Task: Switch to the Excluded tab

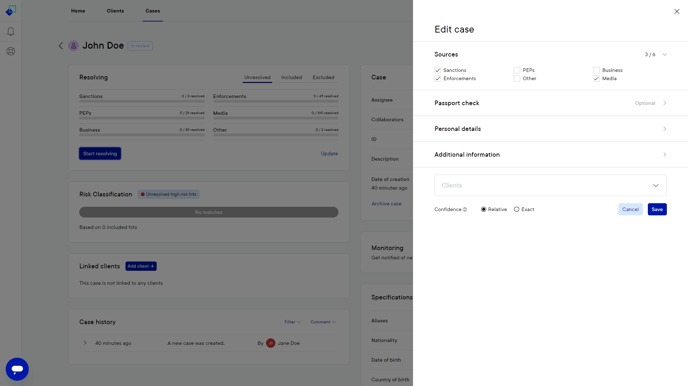Action: [x=323, y=77]
